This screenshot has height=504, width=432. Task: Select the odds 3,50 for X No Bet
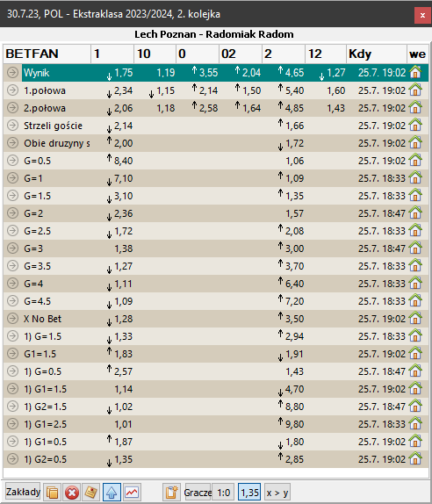click(x=294, y=319)
